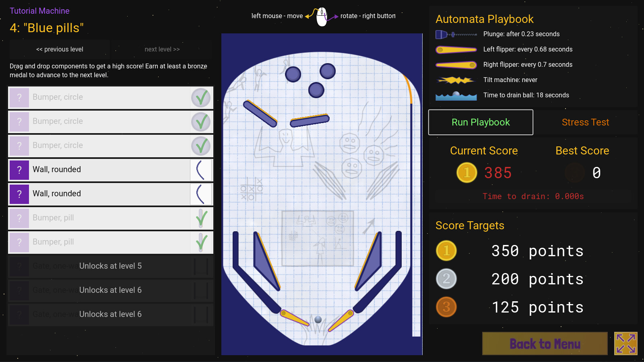Open fullscreen with the expand arrows icon
Image resolution: width=644 pixels, height=362 pixels.
coord(625,343)
